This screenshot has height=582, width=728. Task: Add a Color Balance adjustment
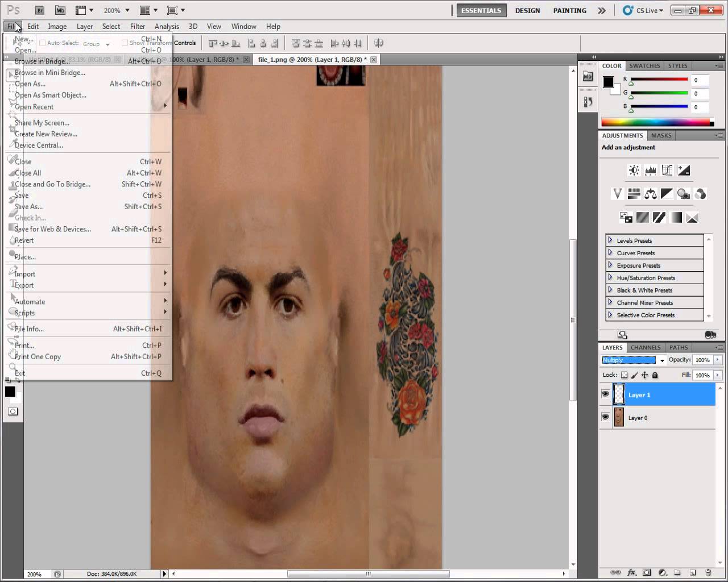pos(651,194)
